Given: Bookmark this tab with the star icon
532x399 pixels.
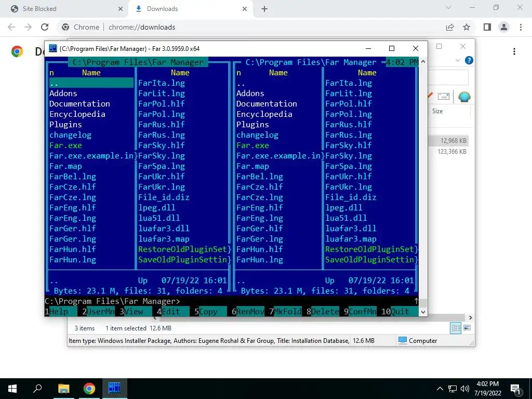Looking at the screenshot, I should [467, 27].
